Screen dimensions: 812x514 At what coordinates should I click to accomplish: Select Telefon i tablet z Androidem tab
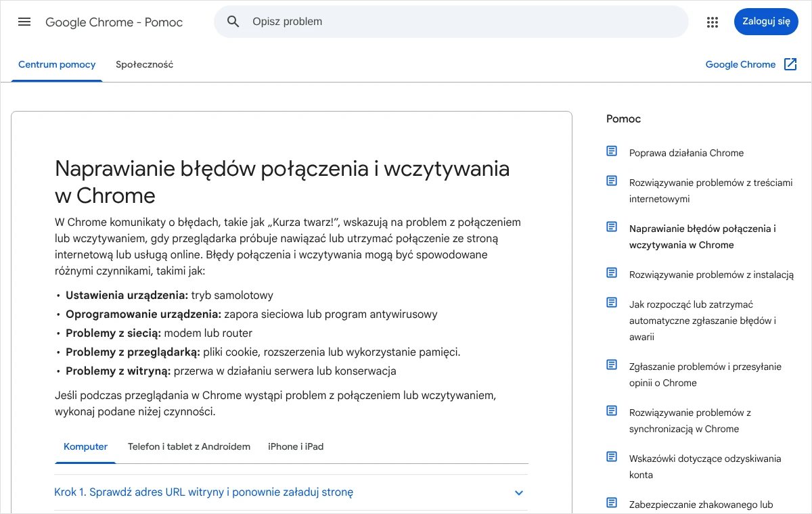189,447
